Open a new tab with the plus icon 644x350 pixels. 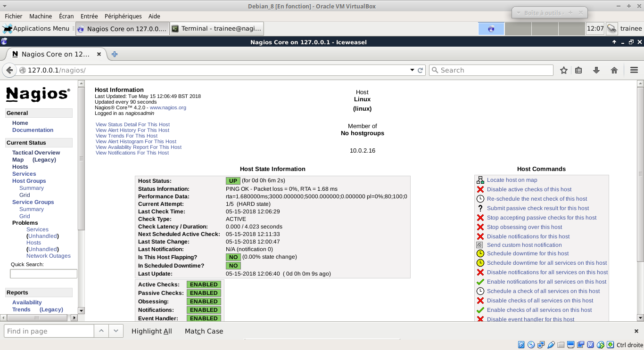coord(114,54)
